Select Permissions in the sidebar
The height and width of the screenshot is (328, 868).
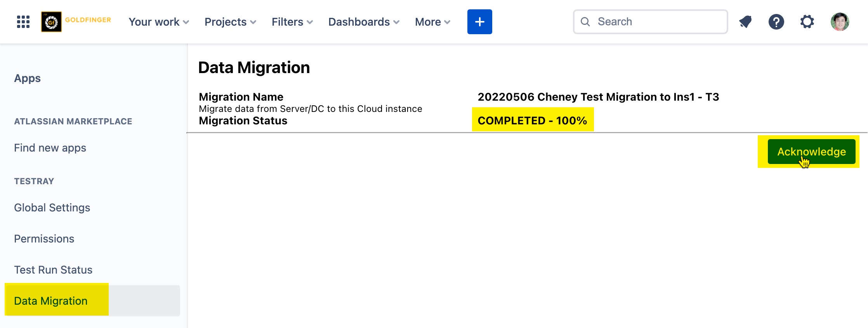44,239
